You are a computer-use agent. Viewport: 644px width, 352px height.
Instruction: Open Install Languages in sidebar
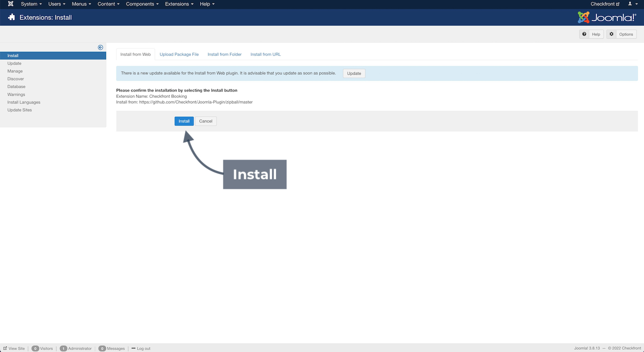(24, 102)
